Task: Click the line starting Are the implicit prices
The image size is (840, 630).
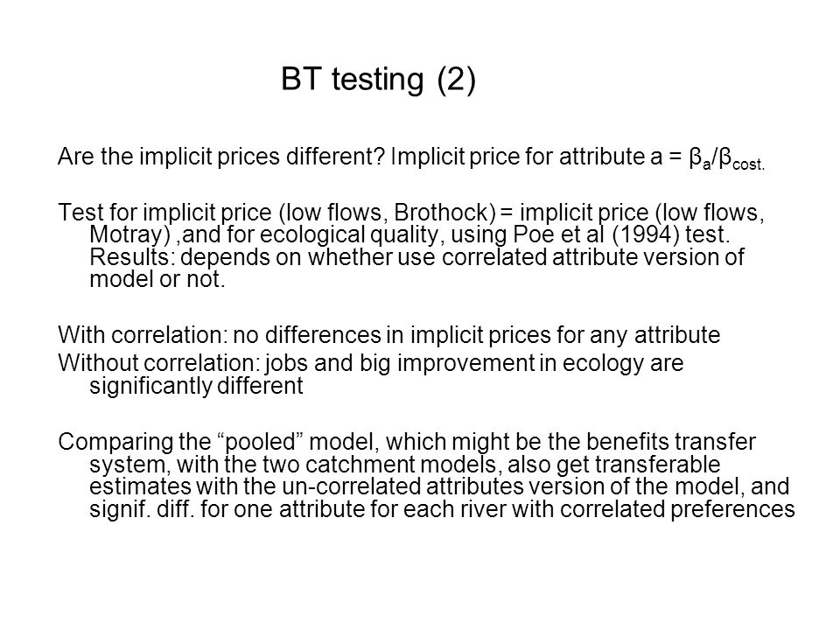Action: coord(411,157)
